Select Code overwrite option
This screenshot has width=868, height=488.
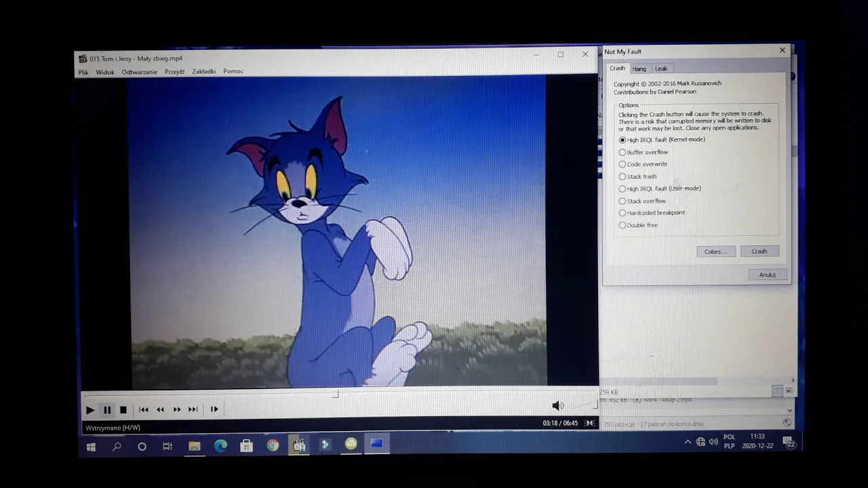[x=643, y=164]
